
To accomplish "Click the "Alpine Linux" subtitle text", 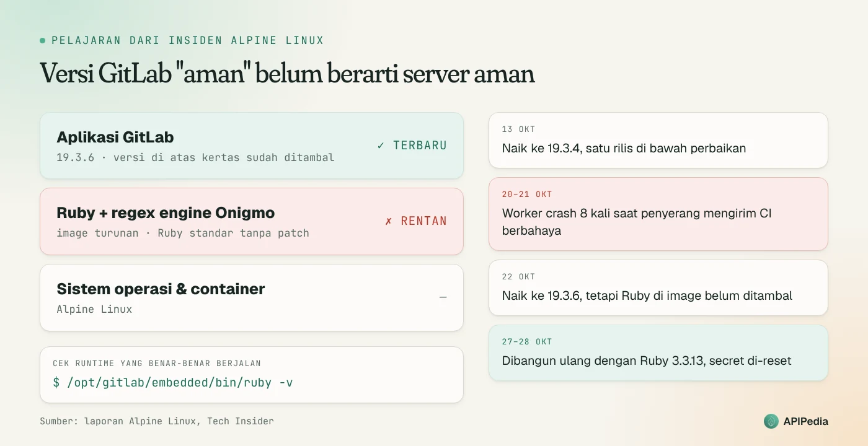I will click(94, 309).
